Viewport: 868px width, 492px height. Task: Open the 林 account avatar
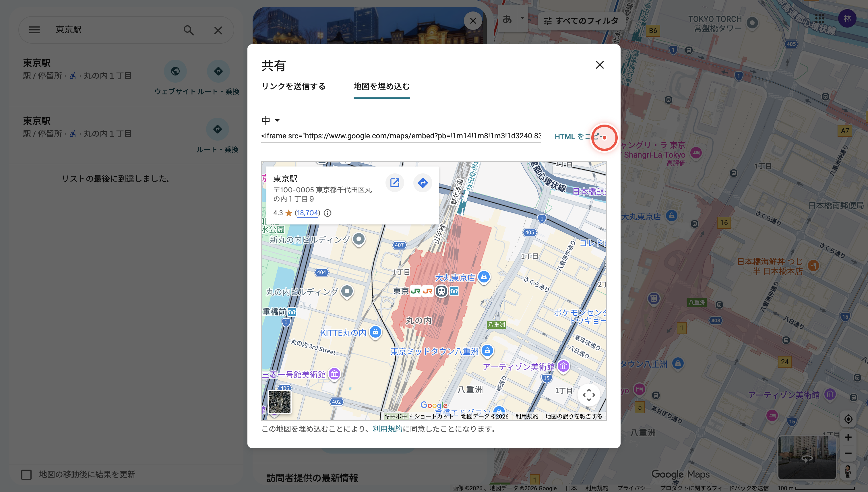[x=847, y=18]
